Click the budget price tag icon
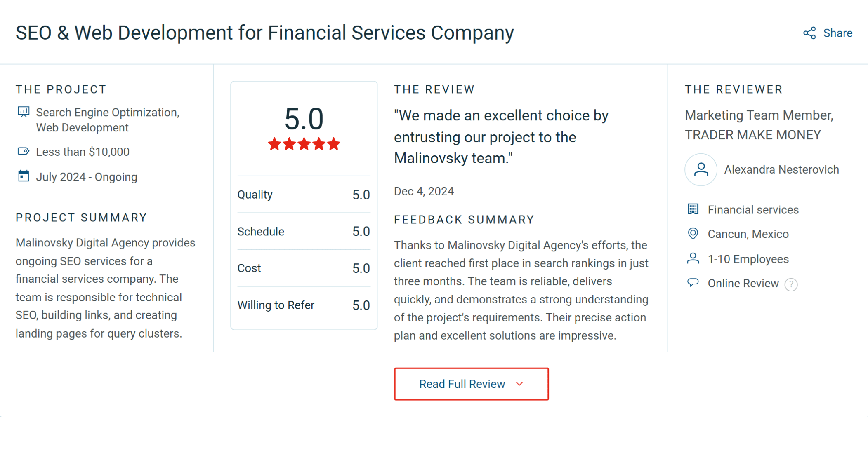This screenshot has height=455, width=868. coord(24,152)
